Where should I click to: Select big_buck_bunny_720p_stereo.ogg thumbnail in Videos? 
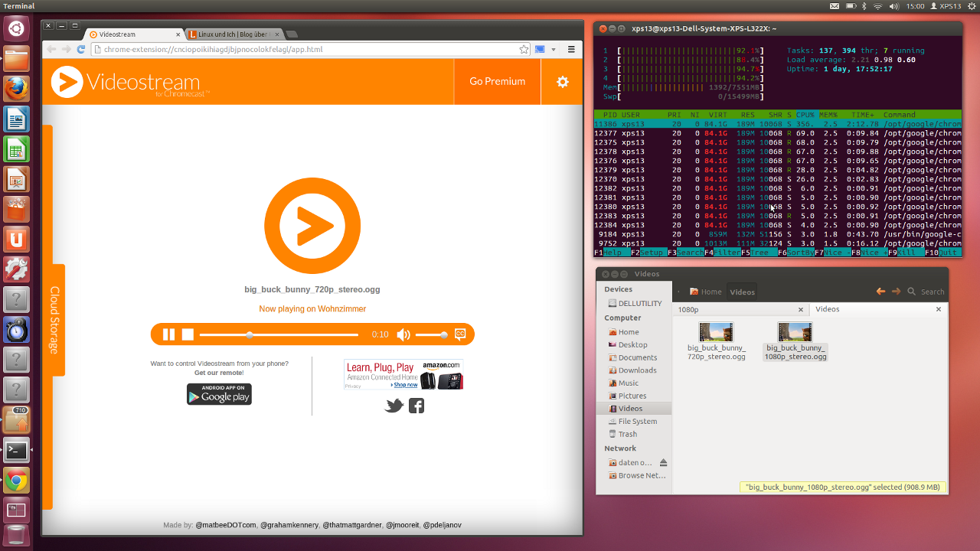[x=716, y=331]
